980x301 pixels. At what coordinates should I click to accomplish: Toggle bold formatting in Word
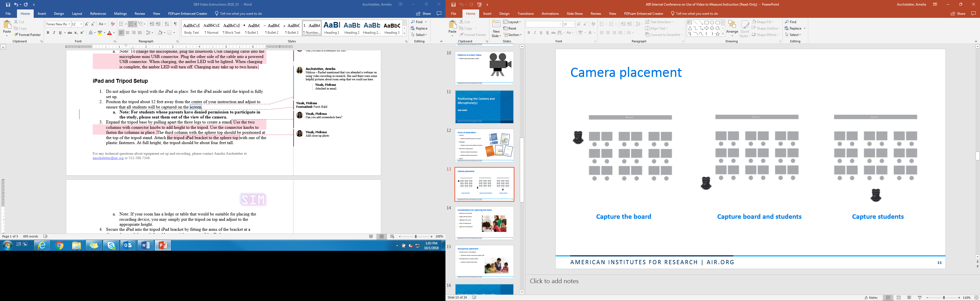pyautogui.click(x=48, y=33)
